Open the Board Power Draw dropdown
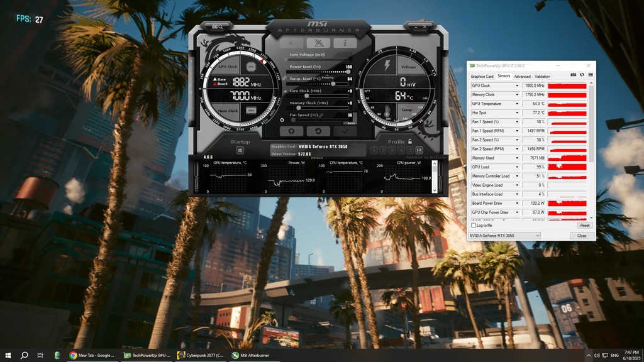644x362 pixels. 517,203
